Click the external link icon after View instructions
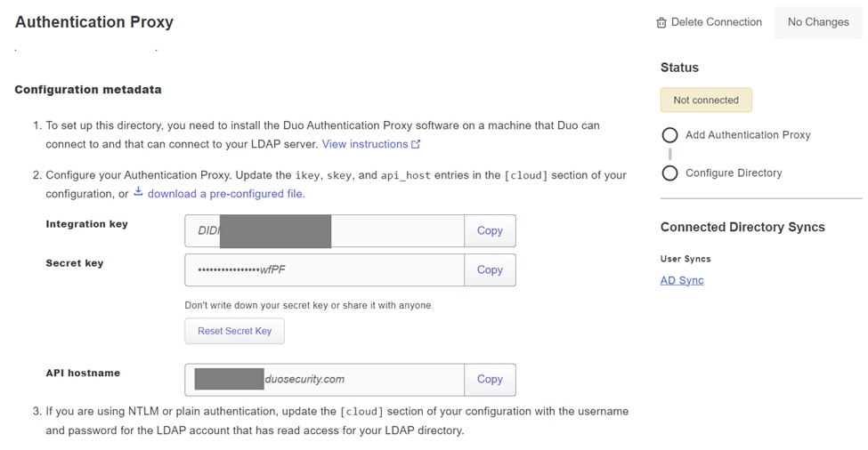The width and height of the screenshot is (868, 450). [x=416, y=144]
